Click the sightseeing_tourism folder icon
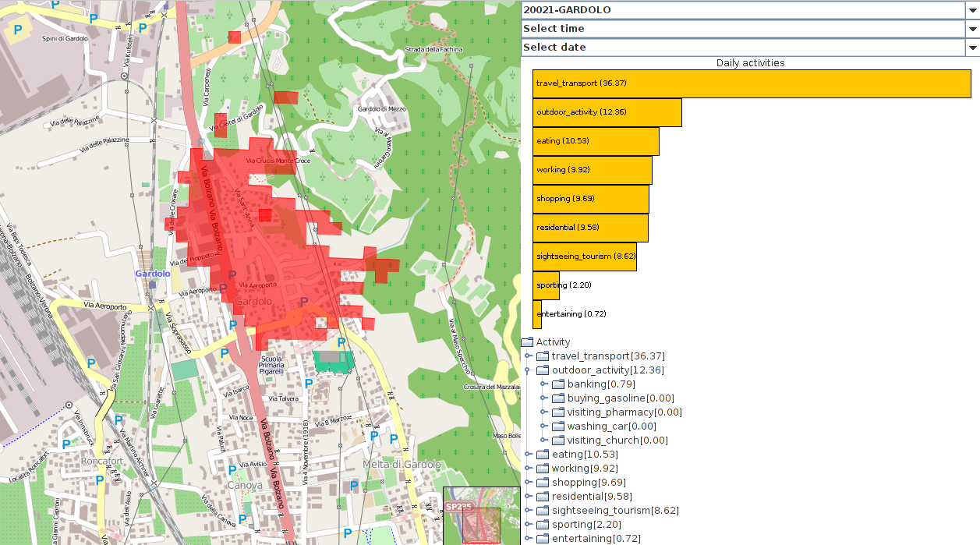Viewport: 980px width, 545px height. click(543, 511)
